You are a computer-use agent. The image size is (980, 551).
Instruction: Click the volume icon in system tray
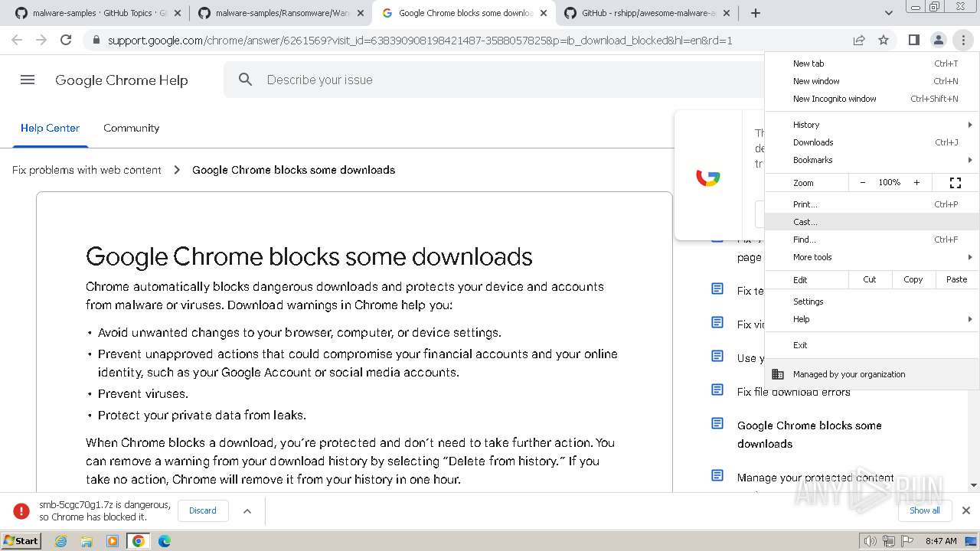[x=870, y=541]
